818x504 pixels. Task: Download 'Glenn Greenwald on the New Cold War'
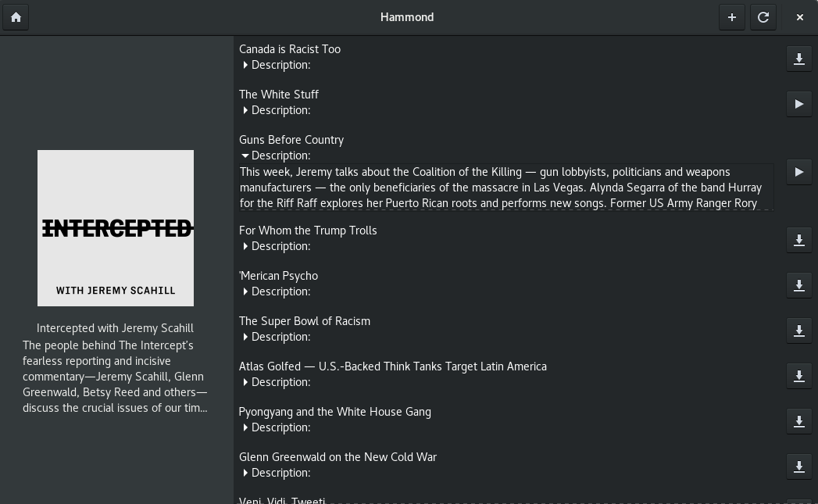point(798,466)
